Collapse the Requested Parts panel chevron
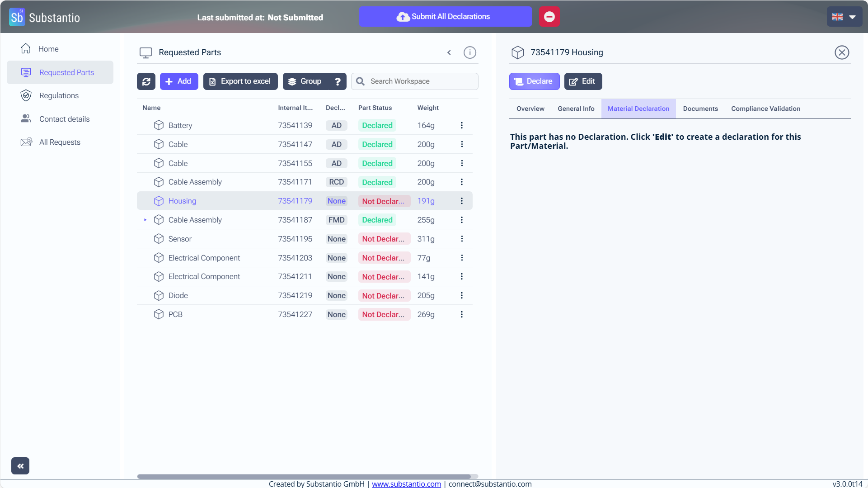This screenshot has height=488, width=868. pyautogui.click(x=449, y=52)
